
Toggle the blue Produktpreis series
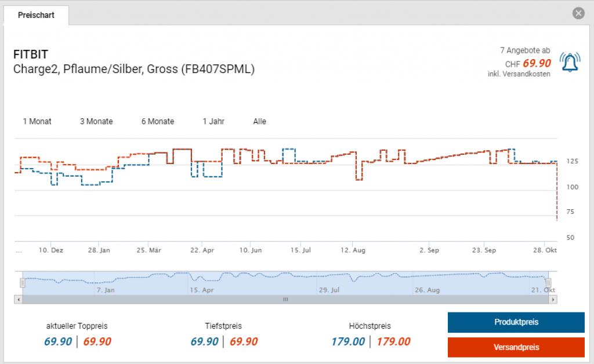pyautogui.click(x=516, y=322)
